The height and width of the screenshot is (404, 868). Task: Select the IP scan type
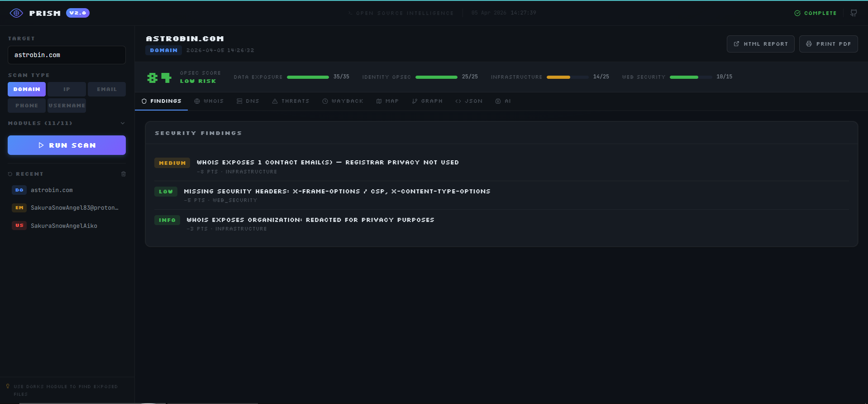pyautogui.click(x=67, y=89)
